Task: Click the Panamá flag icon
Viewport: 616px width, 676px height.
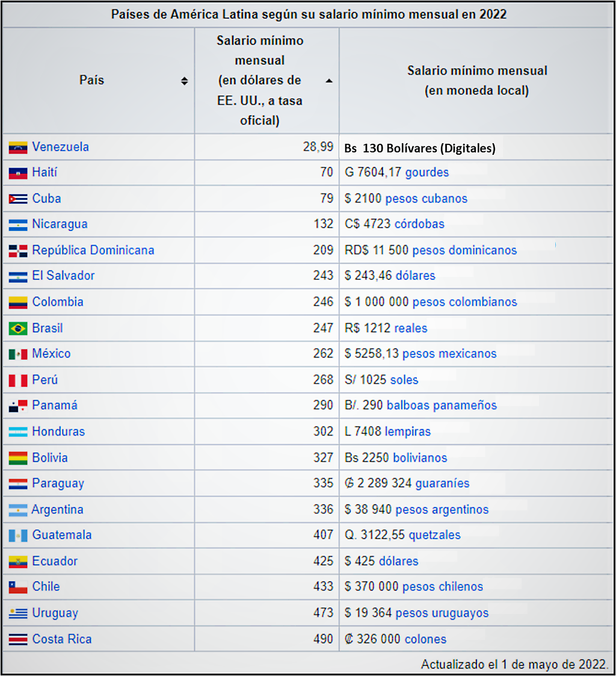Action: (18, 406)
